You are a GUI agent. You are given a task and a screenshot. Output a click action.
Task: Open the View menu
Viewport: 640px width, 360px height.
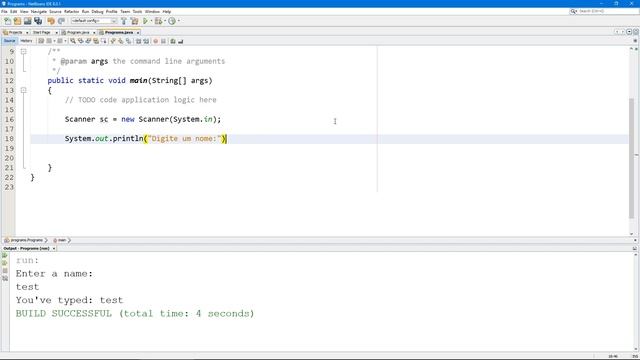(24, 11)
